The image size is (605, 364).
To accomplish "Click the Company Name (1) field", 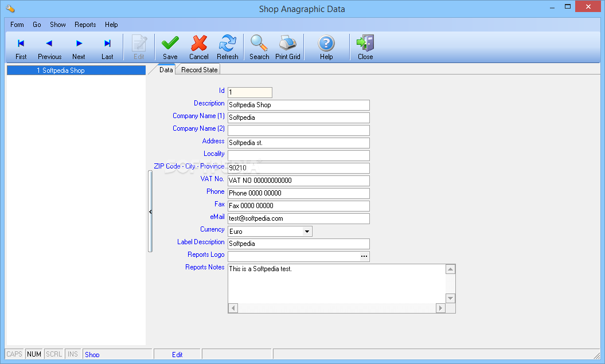I will 298,118.
